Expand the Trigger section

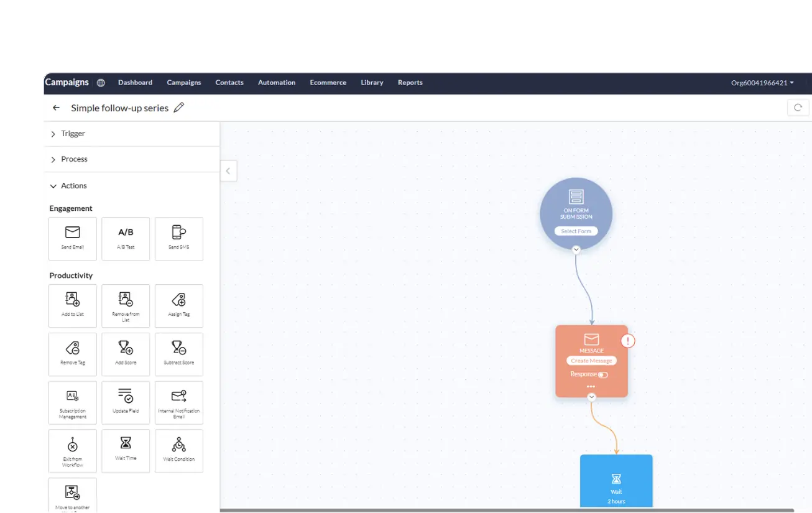click(x=73, y=134)
